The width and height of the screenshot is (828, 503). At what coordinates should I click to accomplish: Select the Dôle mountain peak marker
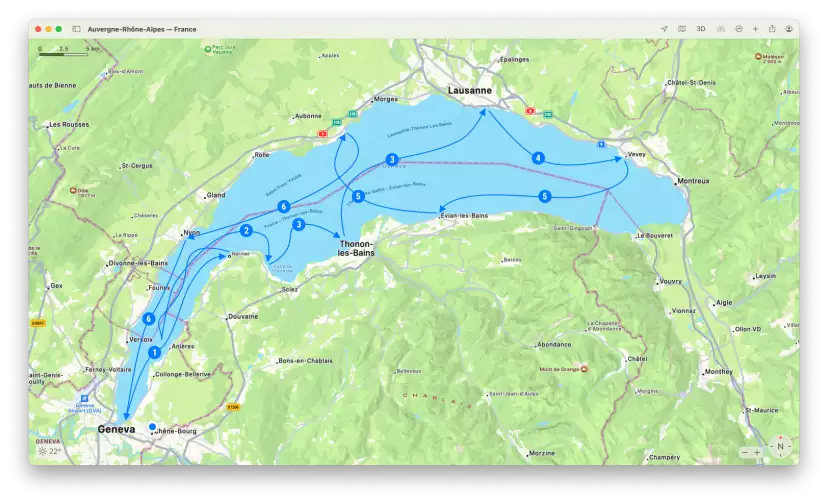[x=73, y=190]
